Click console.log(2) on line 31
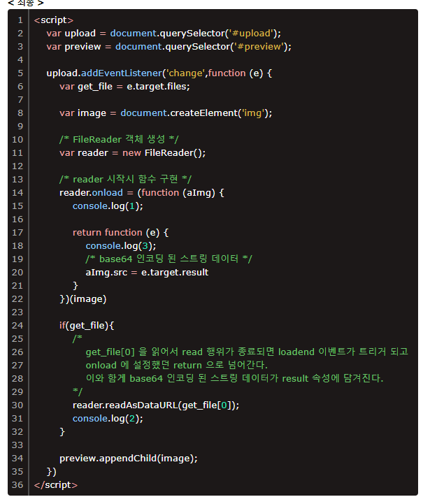Viewport: 423px width, 504px height. [106, 419]
